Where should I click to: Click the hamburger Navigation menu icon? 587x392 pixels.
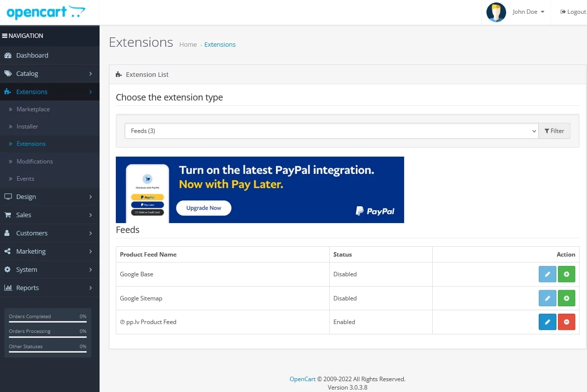[x=5, y=36]
